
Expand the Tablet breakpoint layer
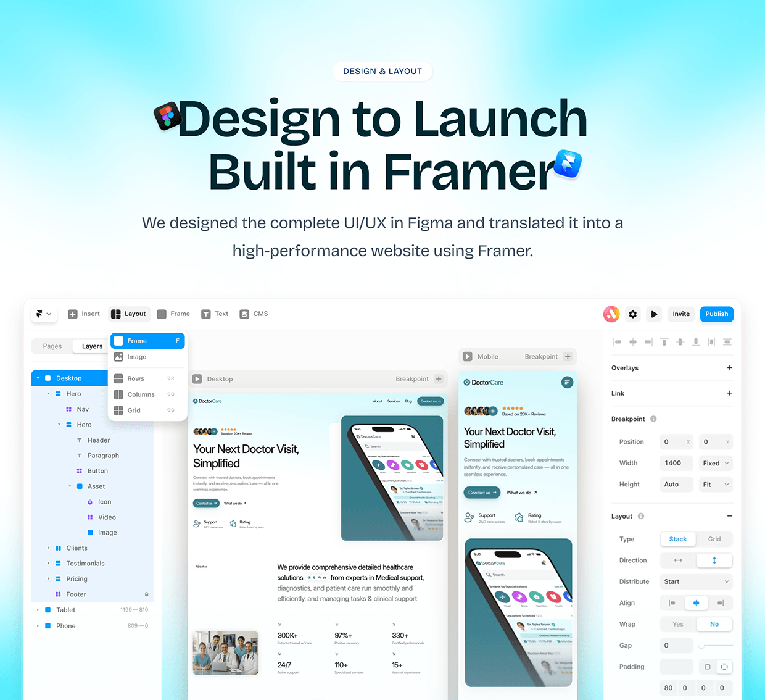[38, 610]
